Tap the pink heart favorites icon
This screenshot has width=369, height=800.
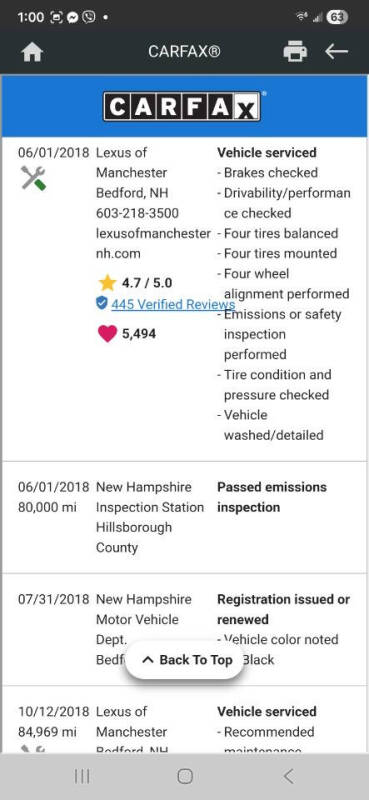[107, 334]
